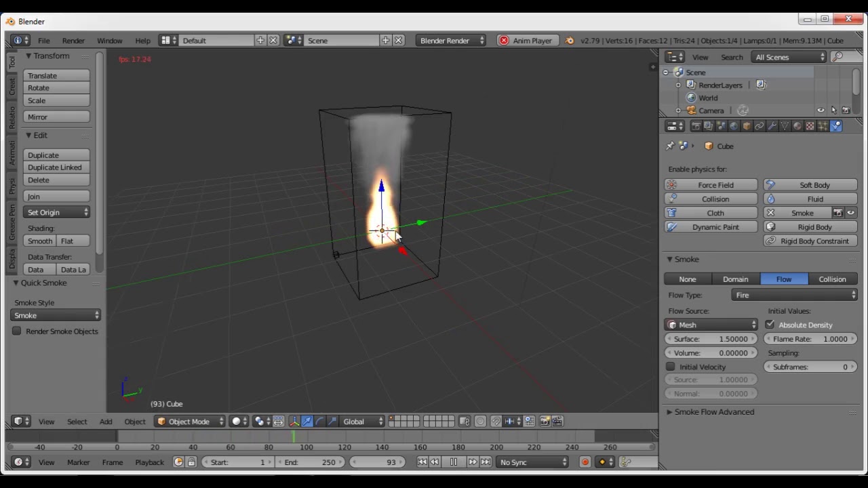
Task: Open the Texture tab checker icon
Action: tap(810, 126)
